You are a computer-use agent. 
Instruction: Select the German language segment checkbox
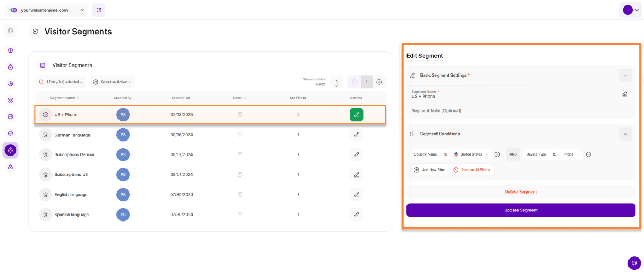46,135
